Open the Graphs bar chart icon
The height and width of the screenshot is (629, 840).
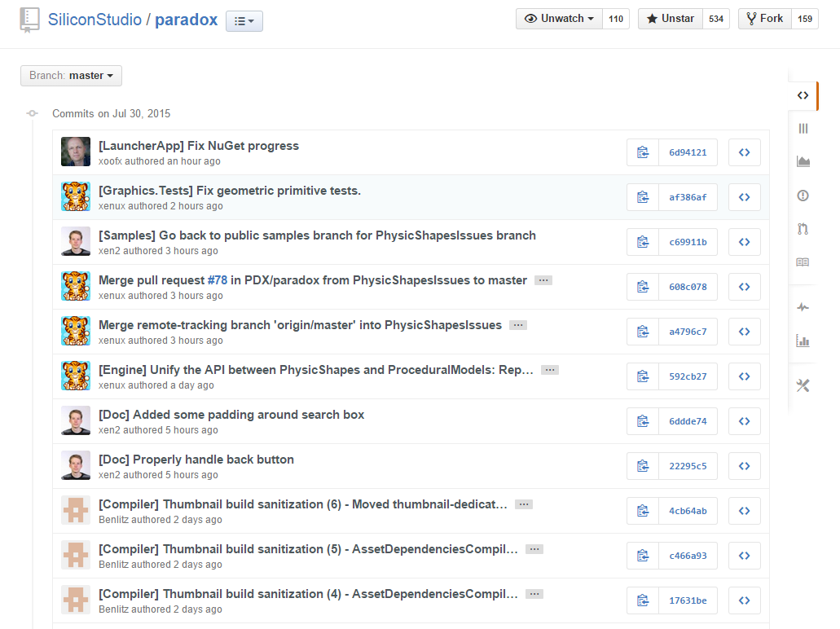[x=803, y=341]
